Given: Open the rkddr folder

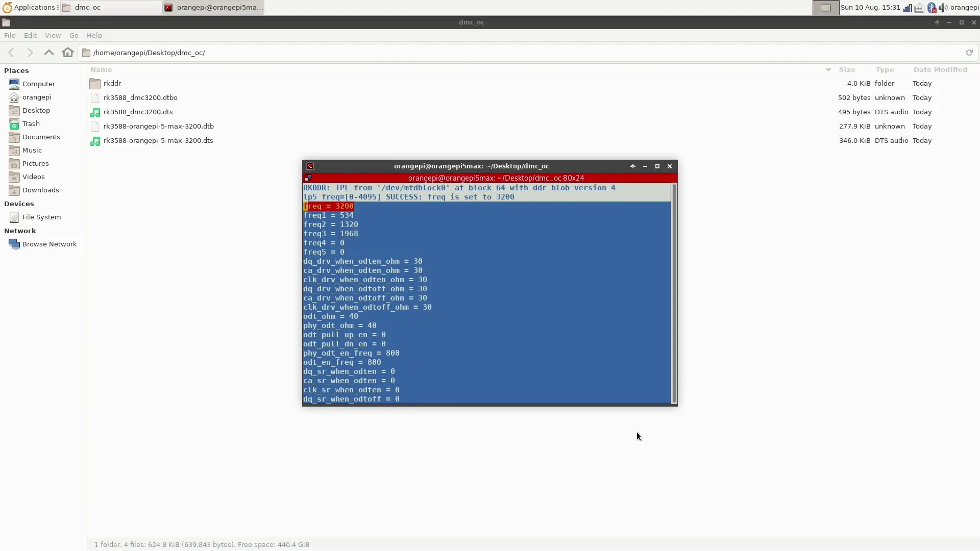Looking at the screenshot, I should (112, 83).
